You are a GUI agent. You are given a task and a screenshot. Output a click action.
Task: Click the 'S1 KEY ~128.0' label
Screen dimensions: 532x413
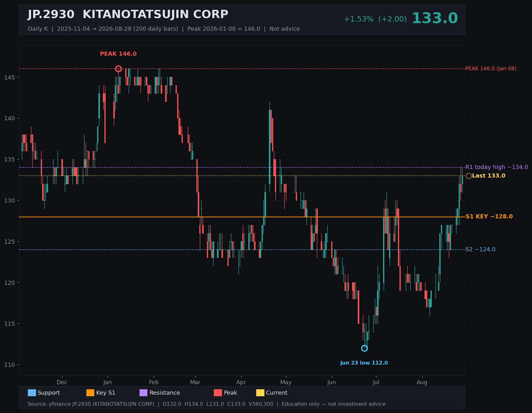click(x=489, y=217)
